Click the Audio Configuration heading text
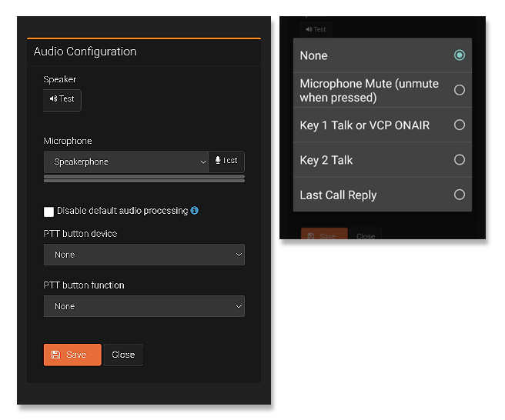Viewport: 505px width, 420px height. pyautogui.click(x=85, y=52)
